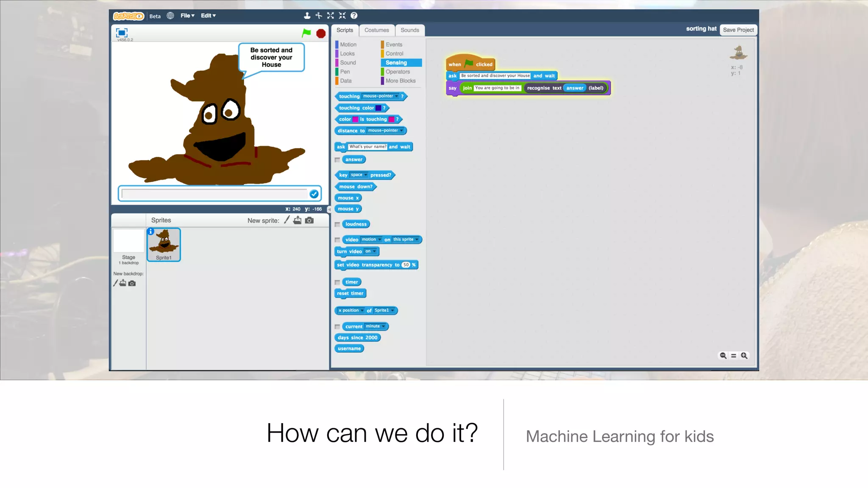Screen dimensions: 868x488
Task: Open video block's motion dropdown
Action: (x=371, y=239)
